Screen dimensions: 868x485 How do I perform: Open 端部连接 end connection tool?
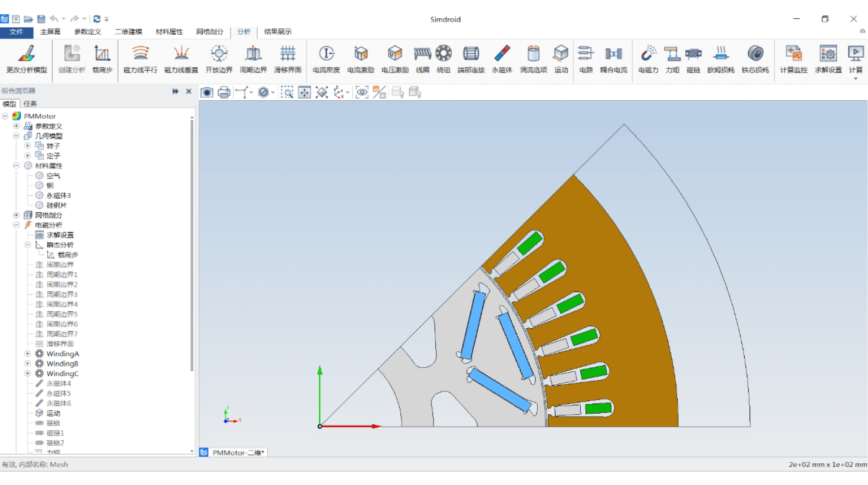pyautogui.click(x=471, y=59)
